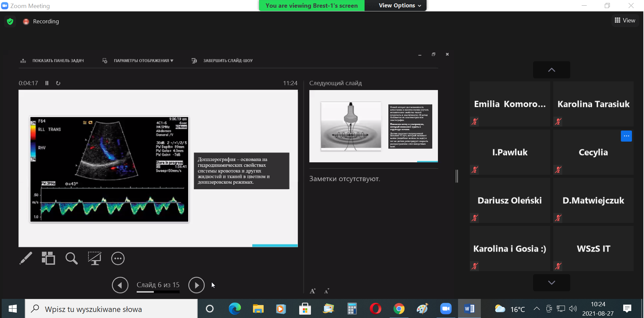Image resolution: width=644 pixels, height=318 pixels.
Task: Click the black out slideshow screen icon
Action: point(94,258)
